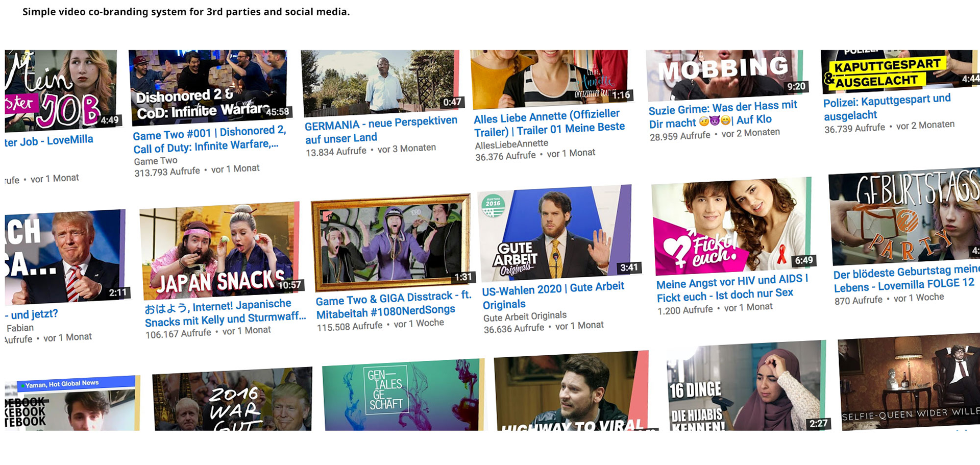Click the text 1.200 Aufrufe
The width and height of the screenshot is (980, 465).
point(685,310)
